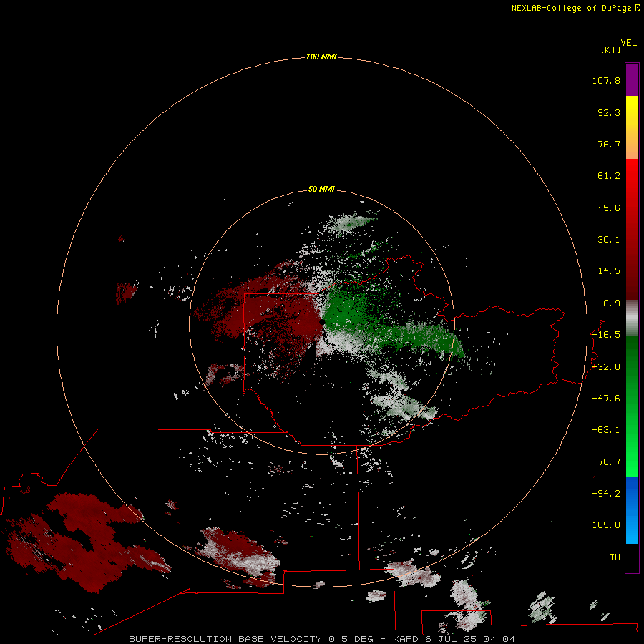644x644 pixels.
Task: Click the purple segment of the velocity color bar
Action: pyautogui.click(x=632, y=79)
